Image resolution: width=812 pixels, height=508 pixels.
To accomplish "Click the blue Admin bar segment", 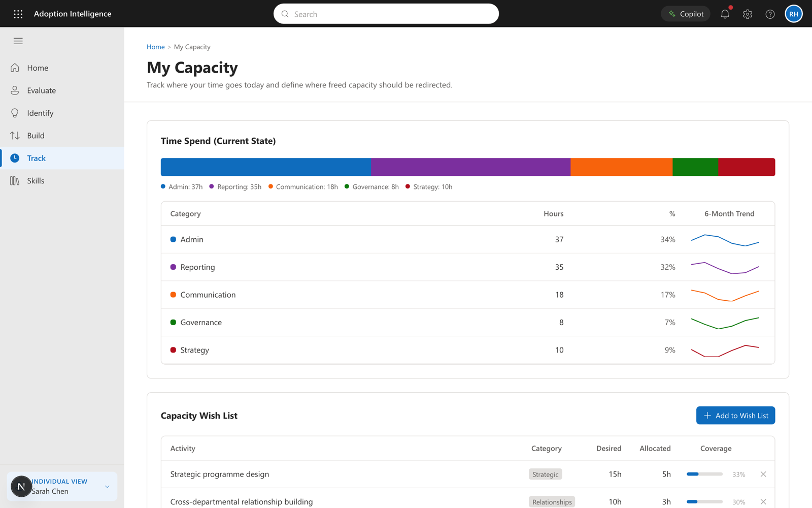I will pyautogui.click(x=266, y=167).
